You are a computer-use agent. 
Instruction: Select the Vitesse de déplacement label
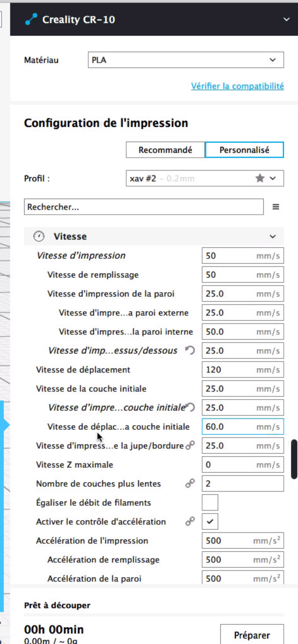[83, 369]
